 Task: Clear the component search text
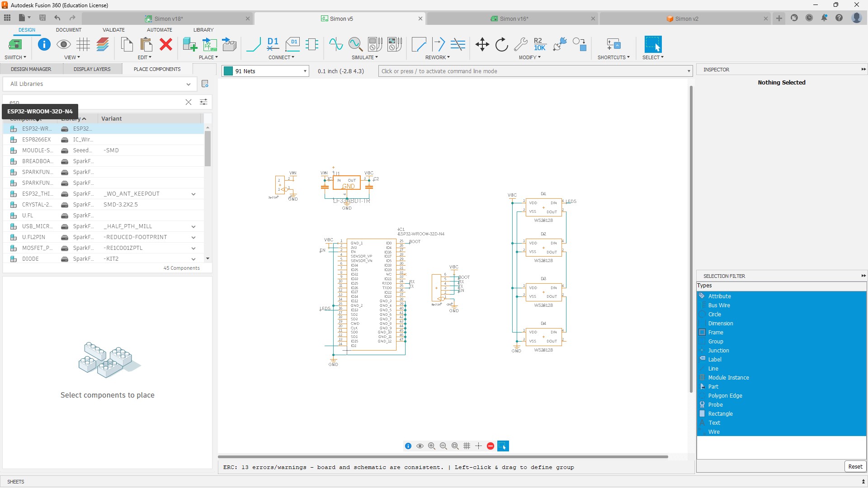[x=189, y=102]
